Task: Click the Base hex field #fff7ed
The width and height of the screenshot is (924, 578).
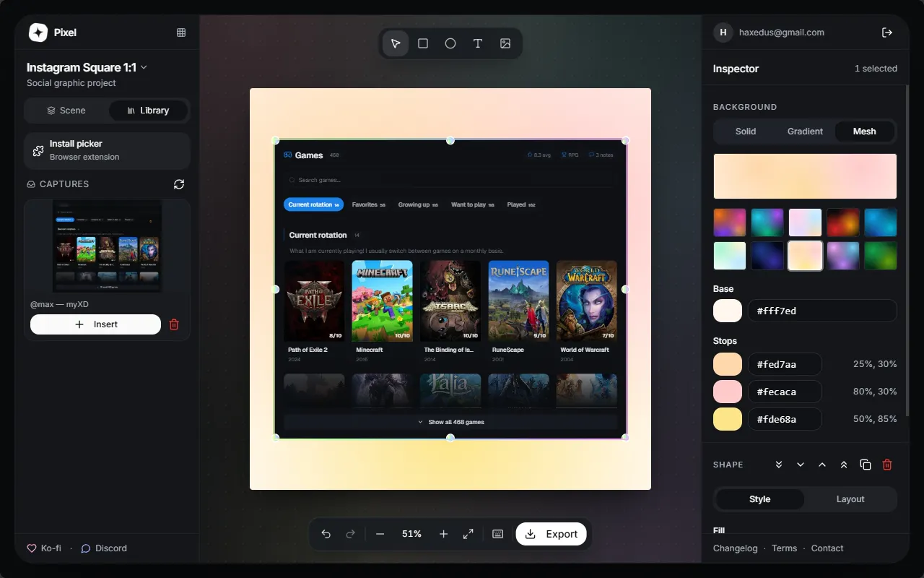Action: click(x=822, y=311)
